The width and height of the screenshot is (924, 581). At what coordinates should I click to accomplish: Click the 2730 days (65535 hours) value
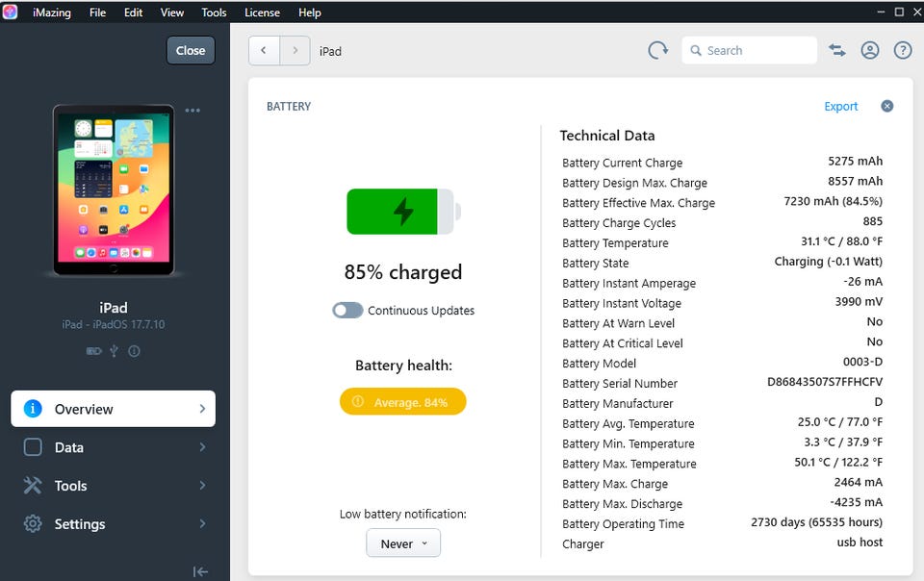[x=817, y=522]
